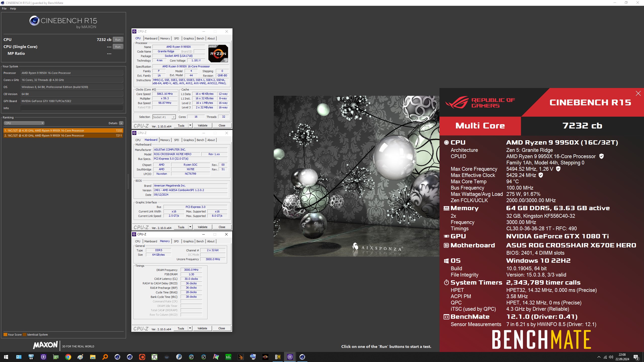Screen dimensions: 644x362
Task: Open the Help menu in Cinebench
Action: (13, 9)
